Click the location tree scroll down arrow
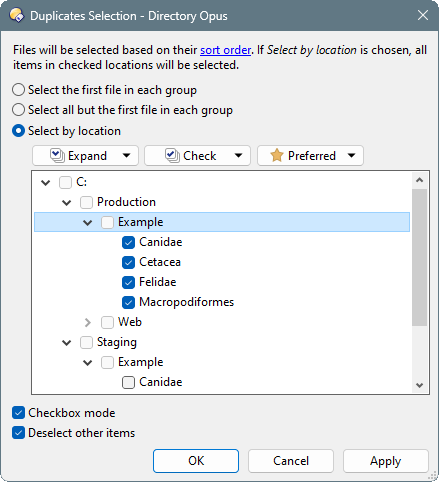 (420, 385)
